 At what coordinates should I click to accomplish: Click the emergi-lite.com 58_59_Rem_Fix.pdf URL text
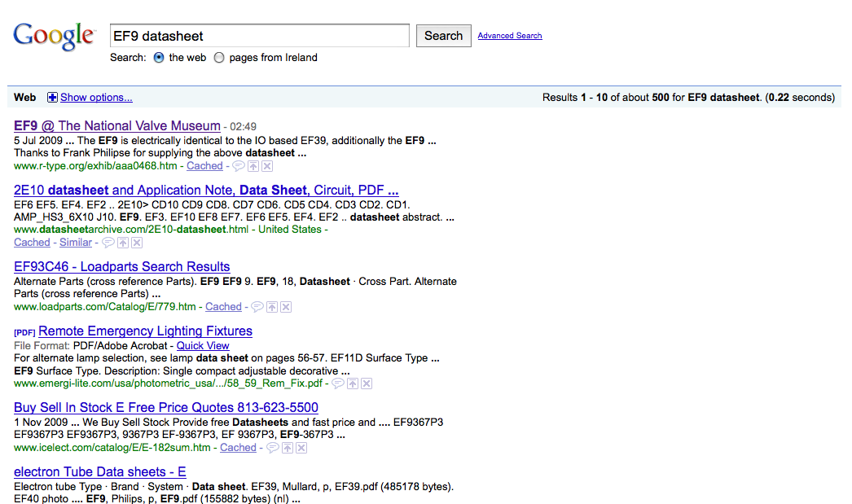click(x=168, y=383)
